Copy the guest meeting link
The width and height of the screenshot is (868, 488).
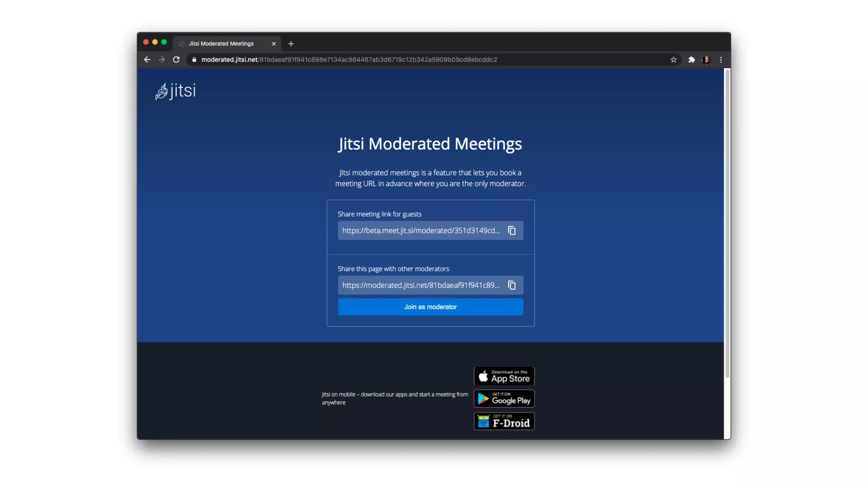(512, 230)
